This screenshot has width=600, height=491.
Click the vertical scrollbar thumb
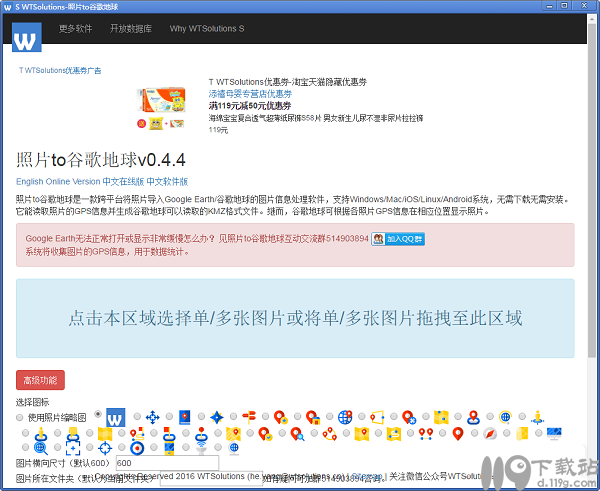coord(592,190)
